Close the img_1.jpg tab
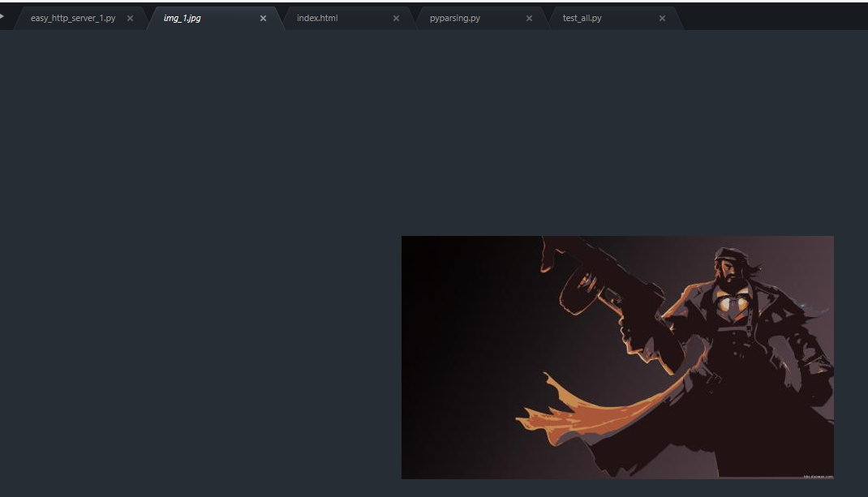 (263, 19)
